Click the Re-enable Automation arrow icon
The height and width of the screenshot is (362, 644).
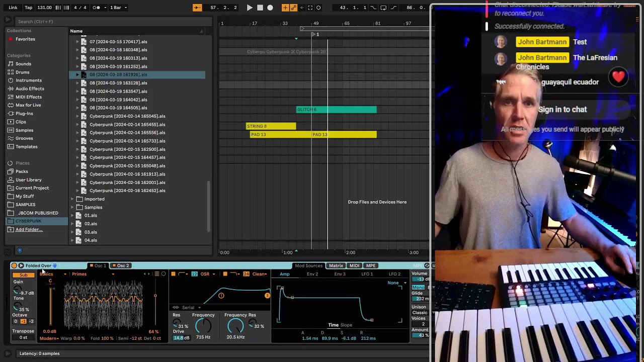302,8
